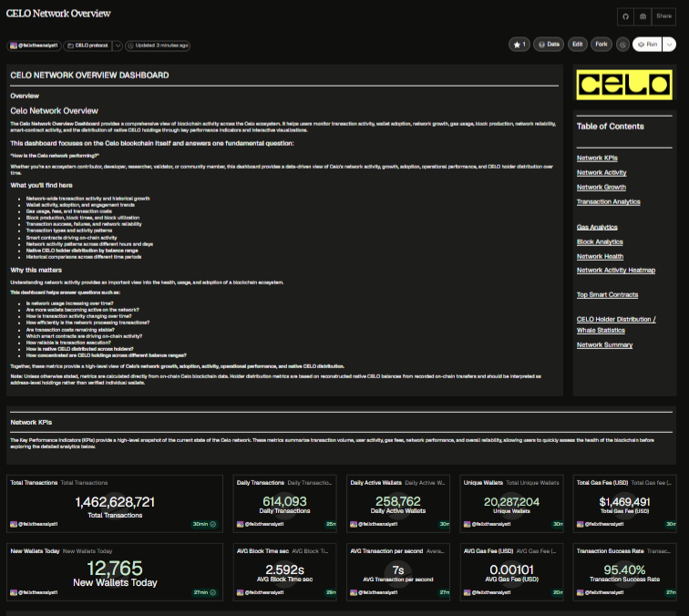Open the GitHub icon button
The height and width of the screenshot is (616, 689).
pyautogui.click(x=626, y=16)
